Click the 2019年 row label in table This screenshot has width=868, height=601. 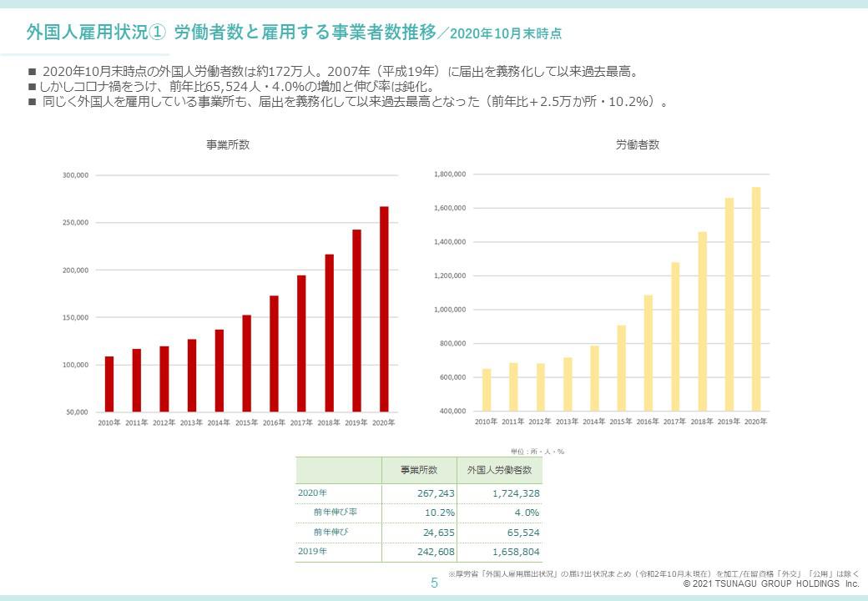click(x=312, y=552)
